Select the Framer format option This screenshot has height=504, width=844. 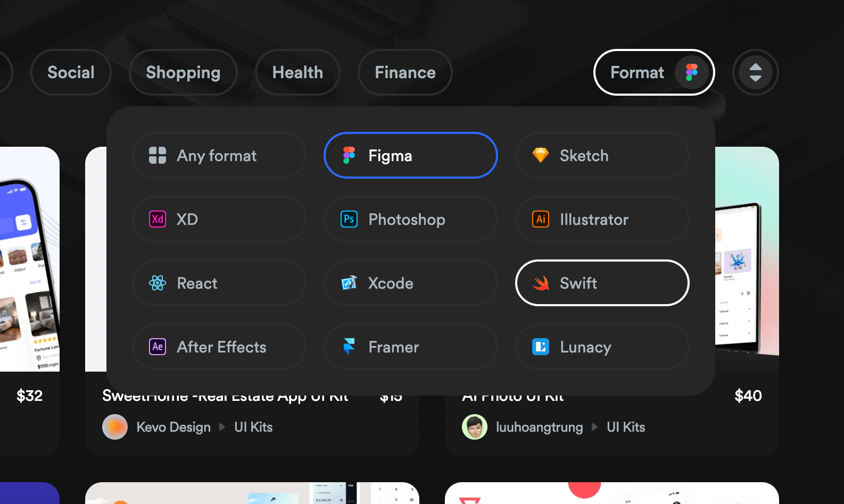pyautogui.click(x=410, y=347)
